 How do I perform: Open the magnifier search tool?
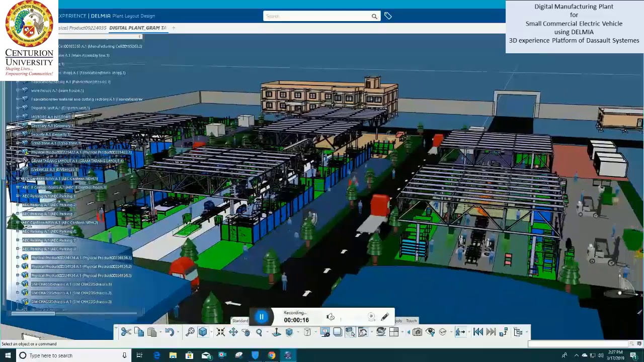[x=190, y=332]
